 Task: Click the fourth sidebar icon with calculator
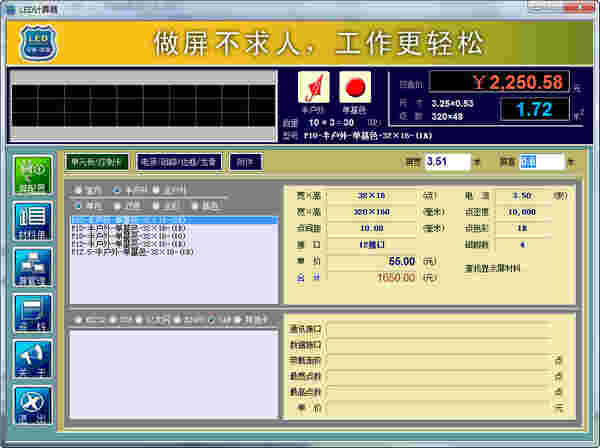point(33,314)
